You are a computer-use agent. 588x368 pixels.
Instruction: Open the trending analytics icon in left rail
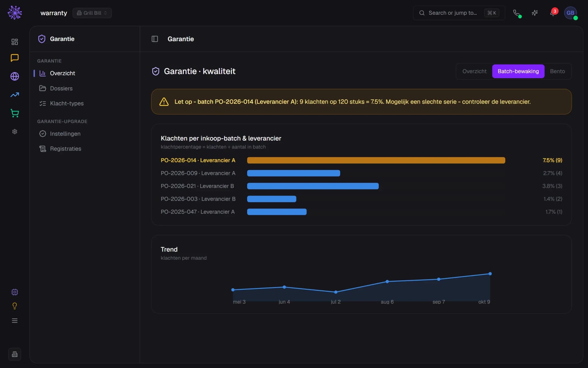point(15,95)
